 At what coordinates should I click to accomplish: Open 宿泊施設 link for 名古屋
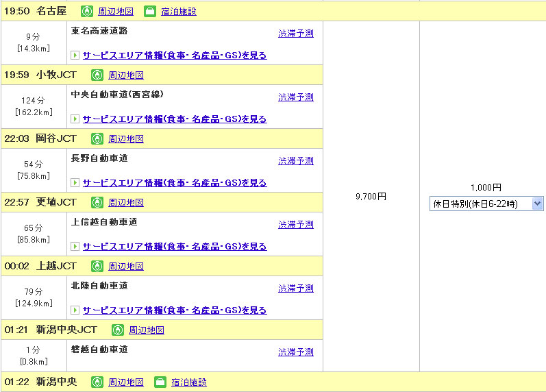[x=179, y=12]
